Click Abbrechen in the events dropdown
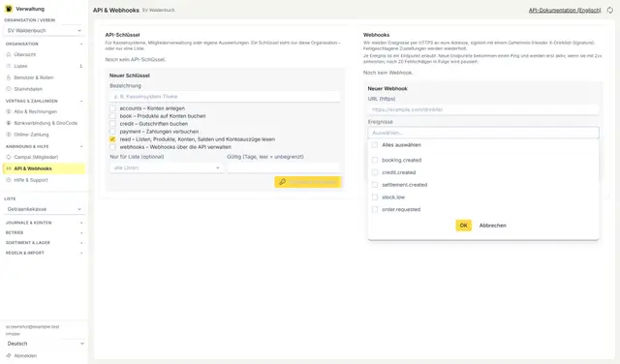The image size is (620, 364). click(x=493, y=226)
